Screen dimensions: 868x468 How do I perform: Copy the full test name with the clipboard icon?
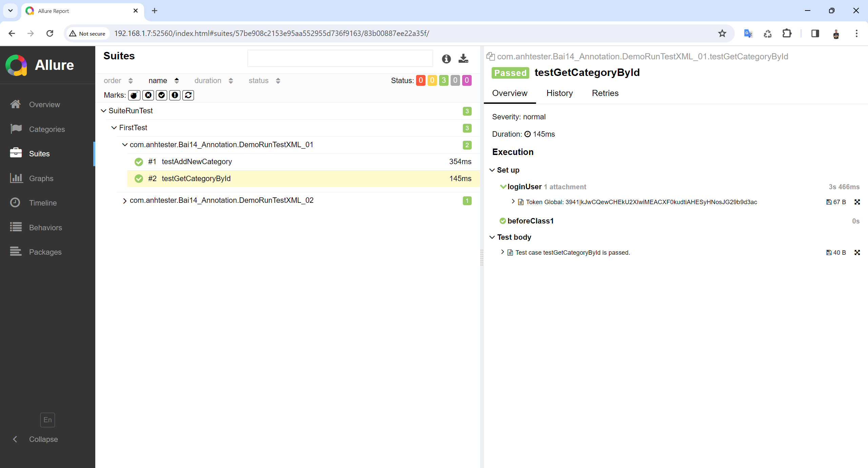pyautogui.click(x=490, y=56)
